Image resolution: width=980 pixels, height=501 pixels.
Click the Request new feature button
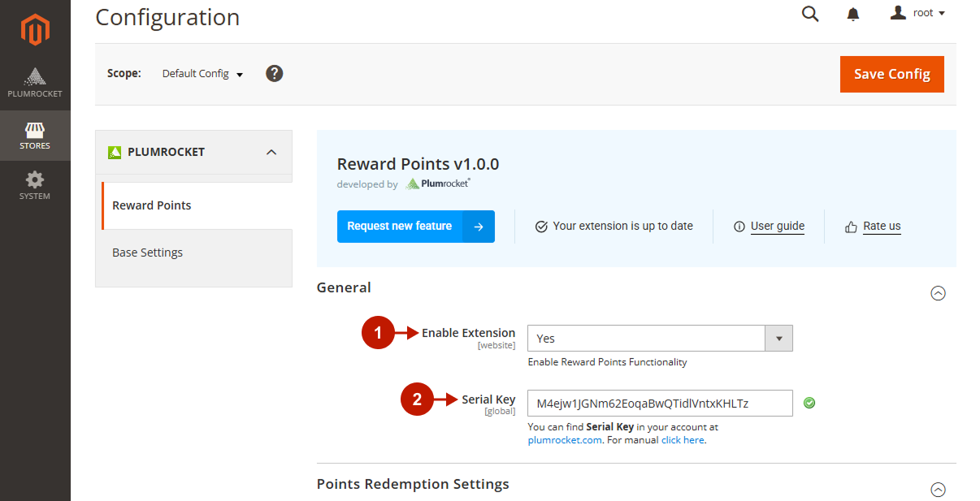[415, 227]
